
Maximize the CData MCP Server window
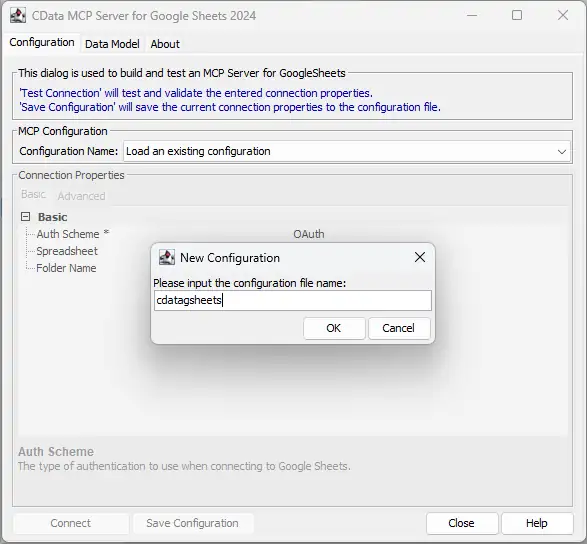click(x=517, y=15)
